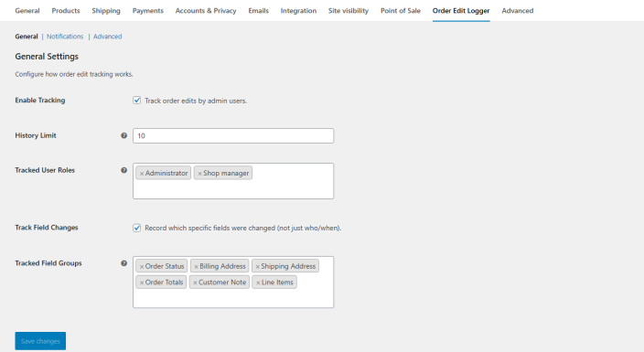644x352 pixels.
Task: Remove Order Totals tag via its x
Action: (142, 283)
